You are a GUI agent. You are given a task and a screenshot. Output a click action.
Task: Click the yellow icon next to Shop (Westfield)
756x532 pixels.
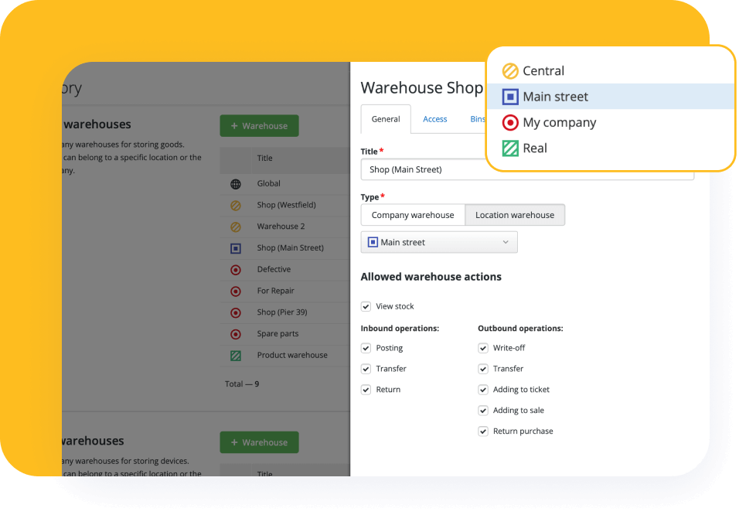[236, 205]
